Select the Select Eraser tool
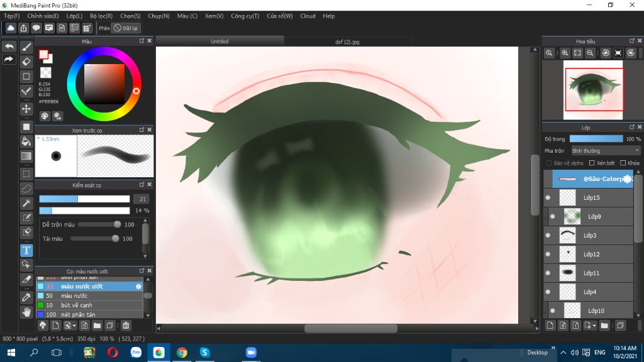The width and height of the screenshot is (644, 362). pyautogui.click(x=26, y=232)
